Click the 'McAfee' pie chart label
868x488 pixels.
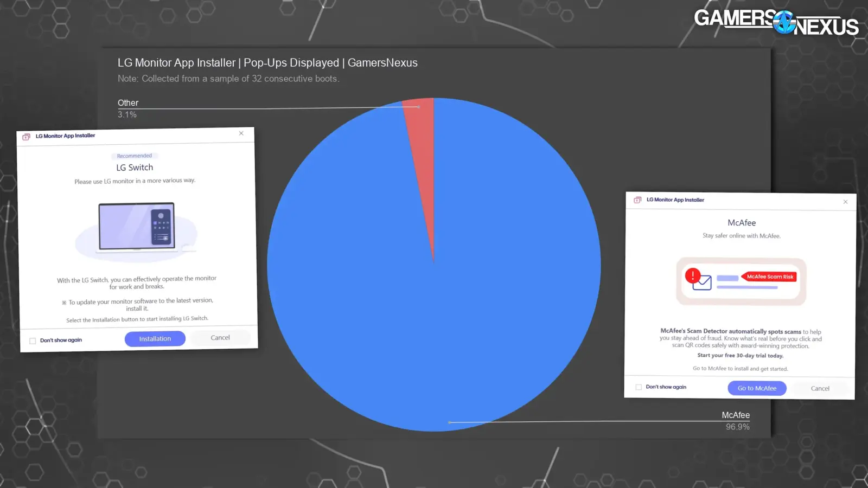736,415
